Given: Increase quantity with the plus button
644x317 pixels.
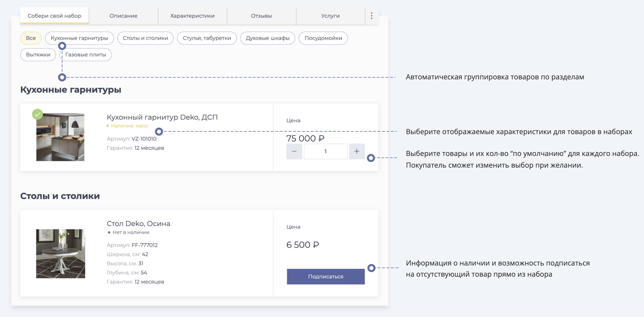Looking at the screenshot, I should (x=357, y=151).
